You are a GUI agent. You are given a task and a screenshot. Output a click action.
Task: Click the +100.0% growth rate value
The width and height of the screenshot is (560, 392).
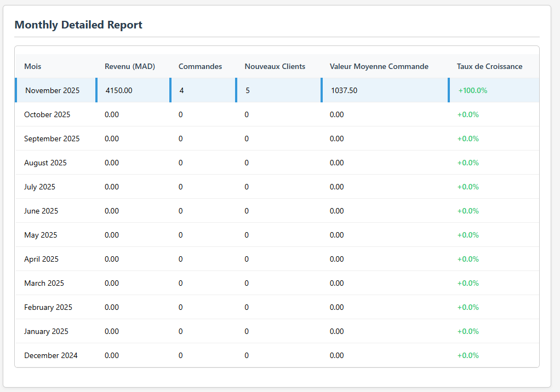[x=473, y=90]
